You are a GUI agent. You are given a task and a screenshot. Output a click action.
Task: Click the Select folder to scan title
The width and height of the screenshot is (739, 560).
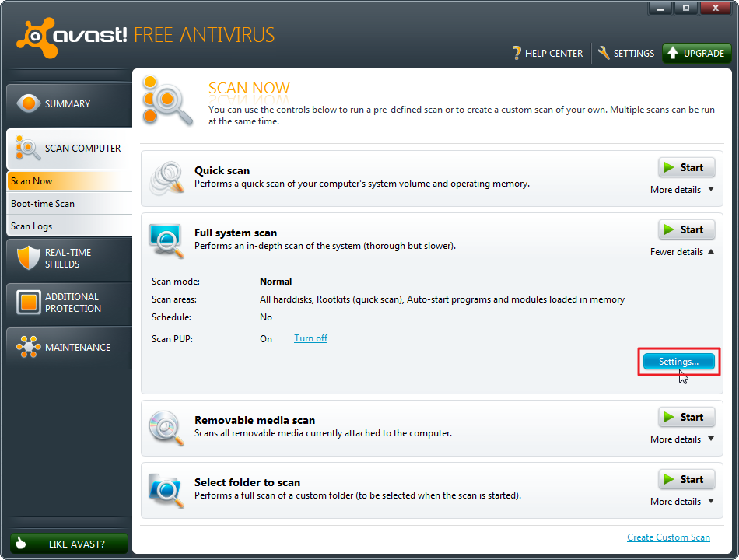tap(247, 482)
